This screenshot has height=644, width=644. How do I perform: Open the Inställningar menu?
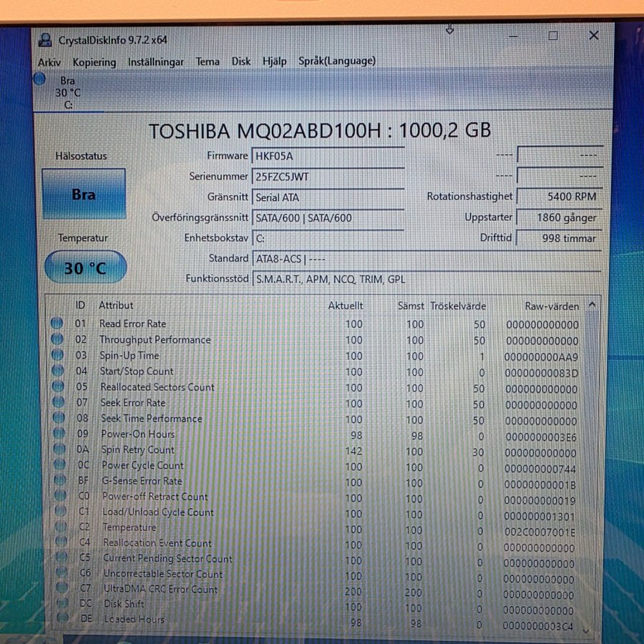[155, 62]
